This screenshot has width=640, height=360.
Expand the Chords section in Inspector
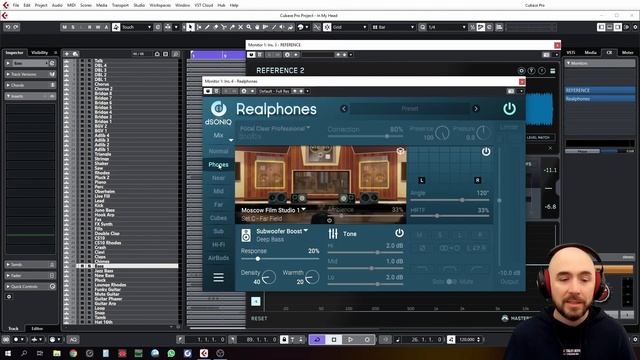point(30,85)
